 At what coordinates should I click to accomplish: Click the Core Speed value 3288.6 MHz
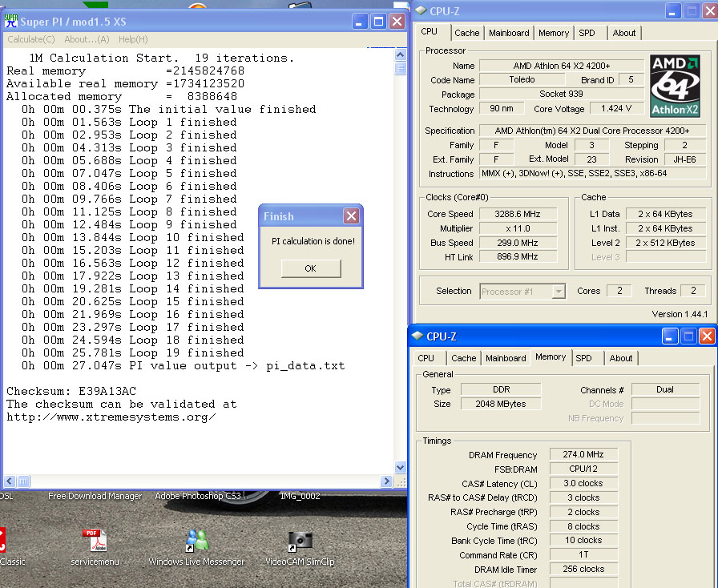point(518,214)
